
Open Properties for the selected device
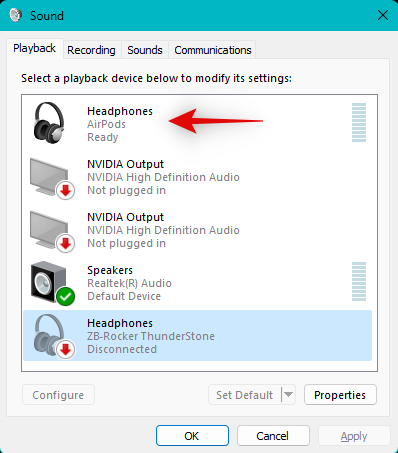pos(340,395)
